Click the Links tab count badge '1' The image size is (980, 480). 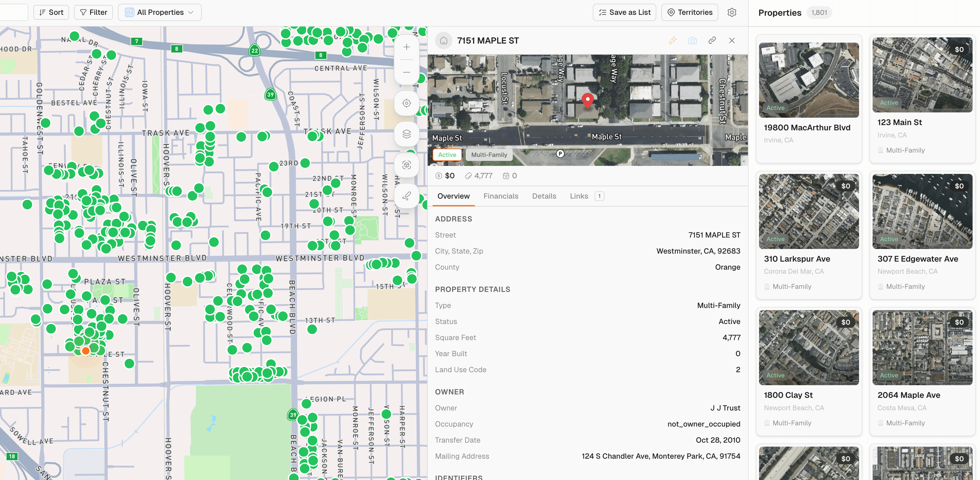tap(599, 196)
